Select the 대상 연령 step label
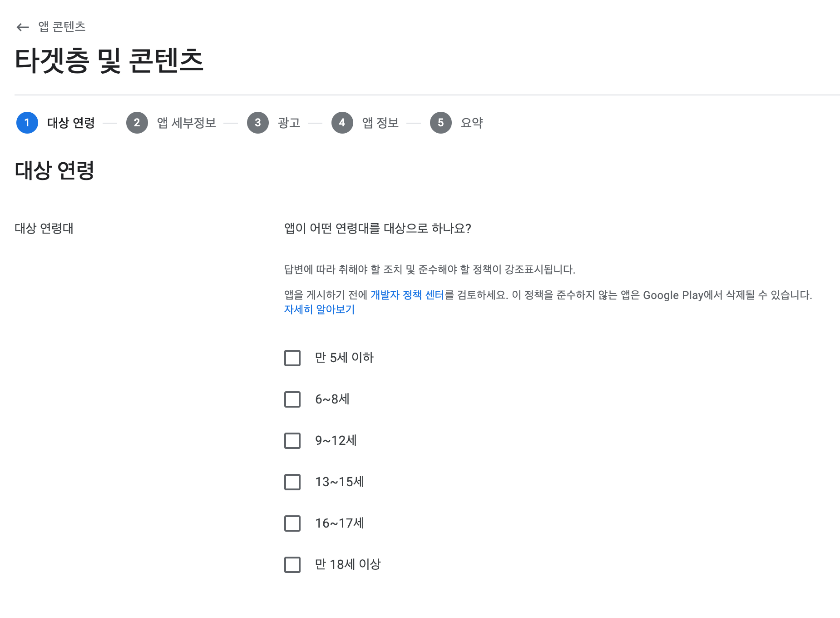 [71, 123]
